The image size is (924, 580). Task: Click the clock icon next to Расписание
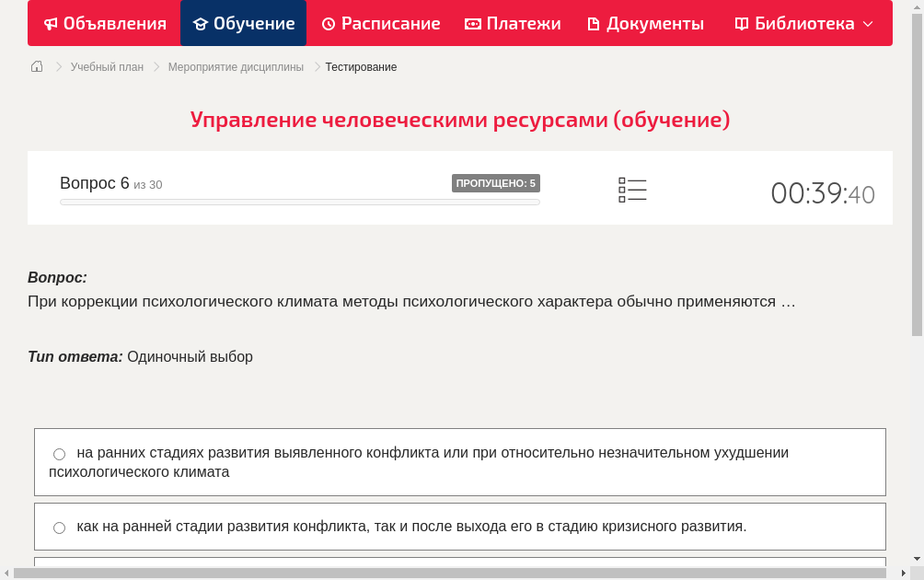pos(329,23)
